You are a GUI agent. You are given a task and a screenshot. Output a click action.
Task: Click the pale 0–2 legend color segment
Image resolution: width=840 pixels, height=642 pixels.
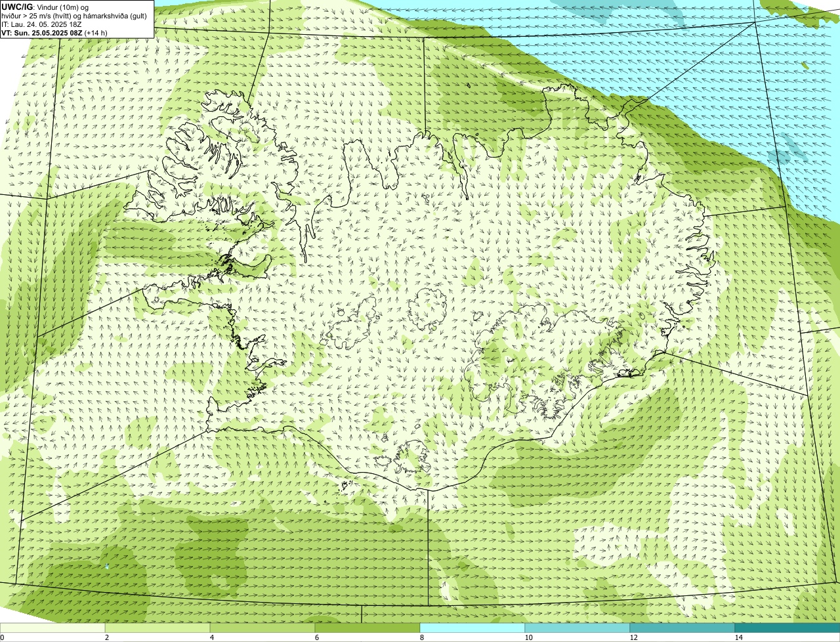pyautogui.click(x=52, y=628)
